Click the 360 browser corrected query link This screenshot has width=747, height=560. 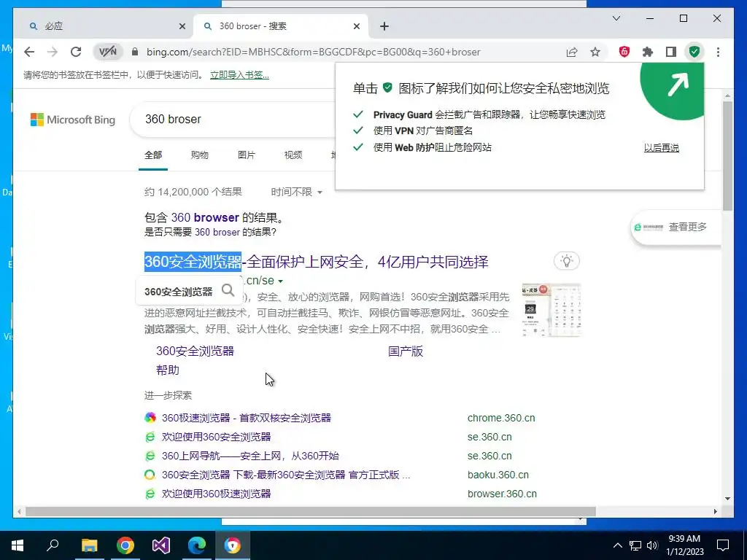point(205,217)
